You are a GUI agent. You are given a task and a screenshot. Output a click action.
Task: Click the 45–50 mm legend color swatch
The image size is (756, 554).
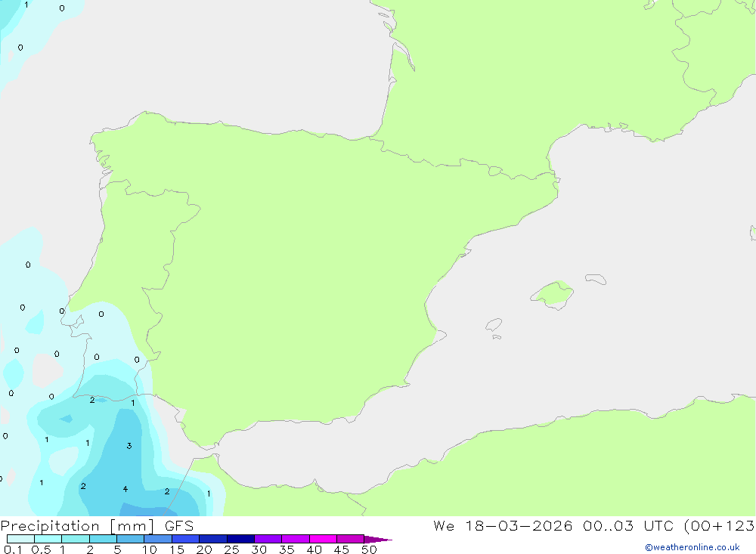(x=350, y=539)
